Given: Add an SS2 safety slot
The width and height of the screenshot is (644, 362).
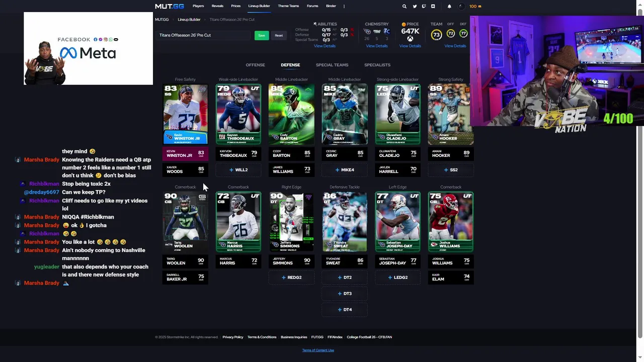Looking at the screenshot, I should point(451,170).
